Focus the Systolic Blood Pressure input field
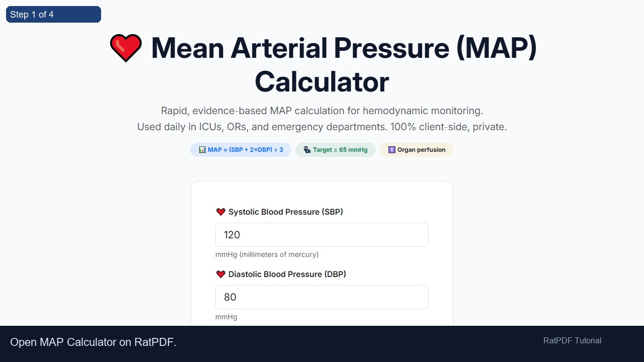Viewport: 644px width, 362px height. tap(322, 235)
